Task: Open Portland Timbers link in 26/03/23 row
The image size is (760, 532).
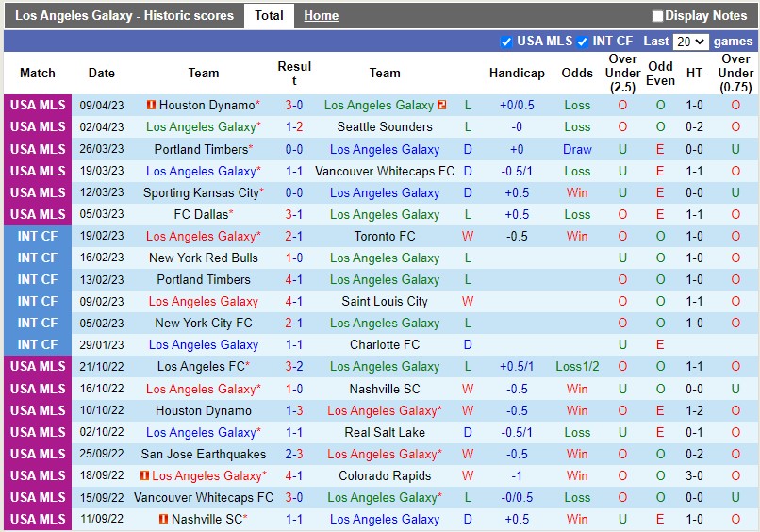Action: point(201,149)
